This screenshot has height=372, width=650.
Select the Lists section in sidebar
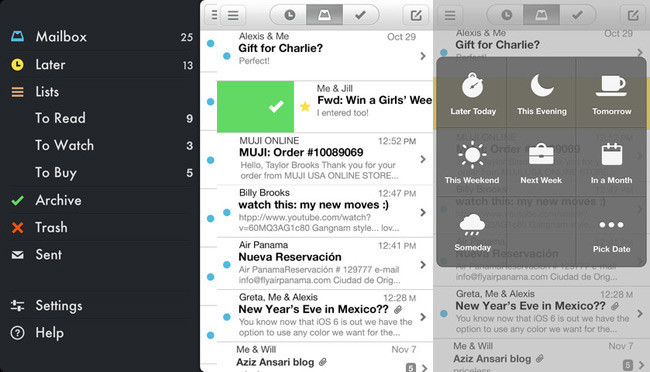pos(101,92)
